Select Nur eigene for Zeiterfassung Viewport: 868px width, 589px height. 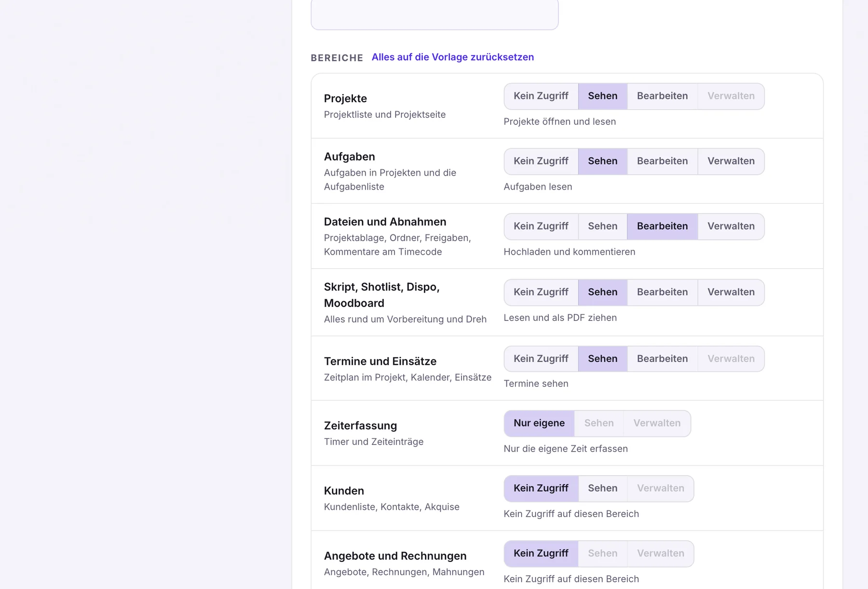pos(539,424)
